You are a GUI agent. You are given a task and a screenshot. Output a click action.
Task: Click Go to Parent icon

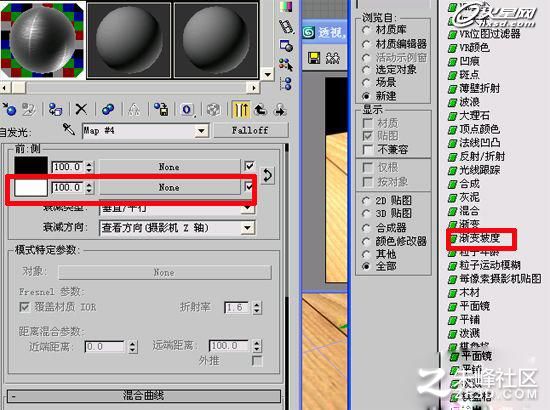point(260,109)
